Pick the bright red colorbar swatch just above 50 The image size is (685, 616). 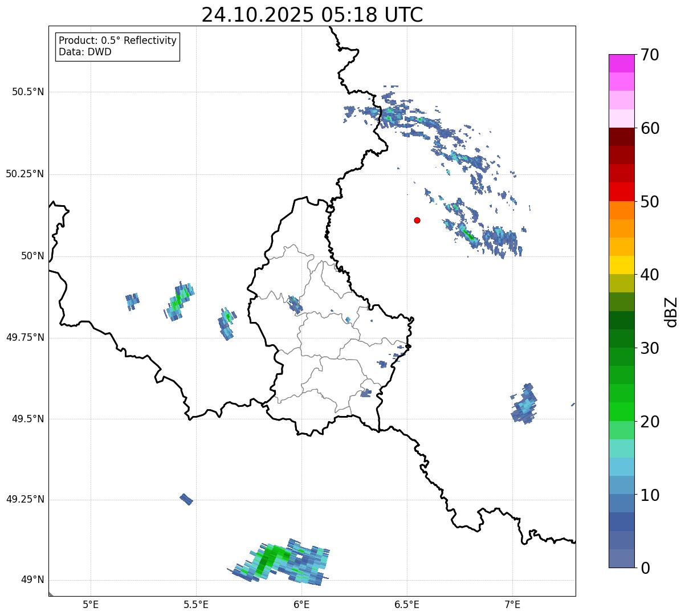point(621,192)
